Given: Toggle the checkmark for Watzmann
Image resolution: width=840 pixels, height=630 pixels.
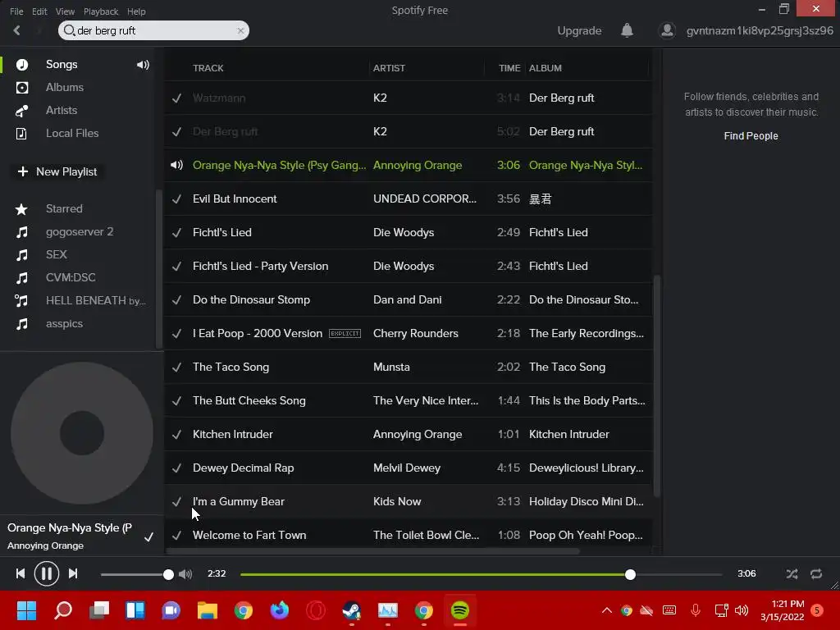Looking at the screenshot, I should (176, 98).
